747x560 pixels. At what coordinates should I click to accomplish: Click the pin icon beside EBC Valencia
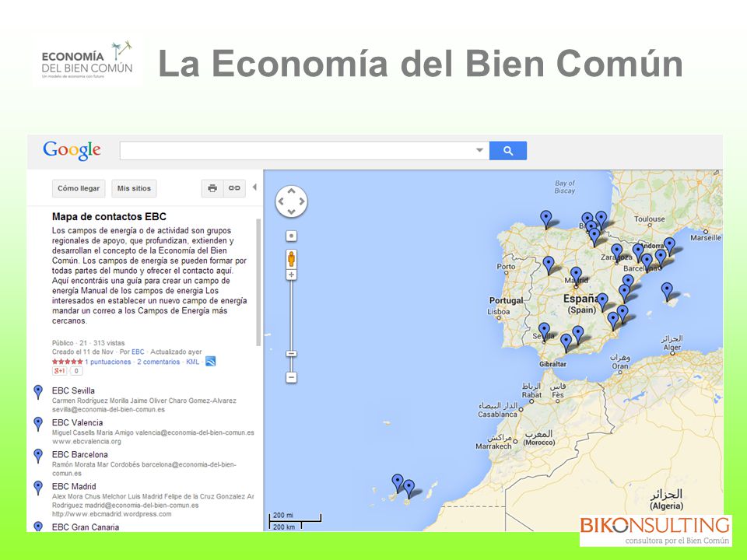(x=38, y=424)
